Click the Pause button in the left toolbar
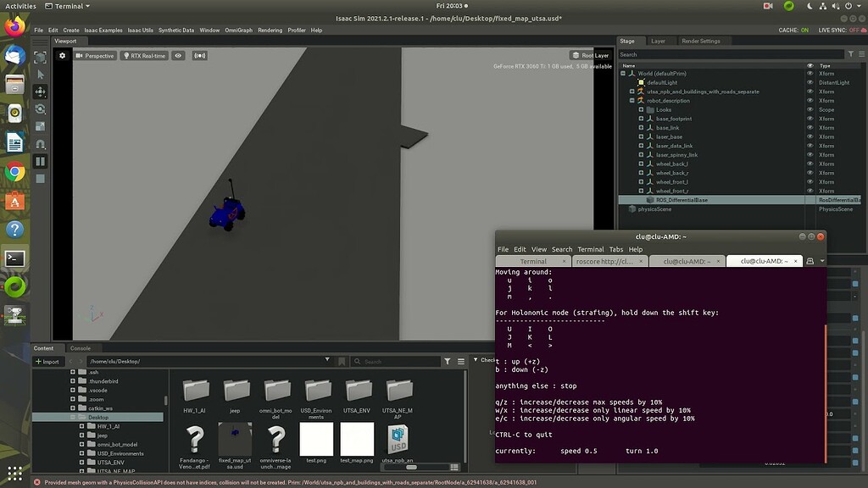The height and width of the screenshot is (488, 868). [40, 162]
